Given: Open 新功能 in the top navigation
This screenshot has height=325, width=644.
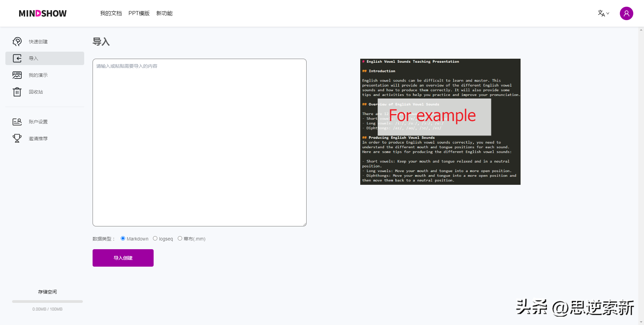Looking at the screenshot, I should pyautogui.click(x=164, y=13).
